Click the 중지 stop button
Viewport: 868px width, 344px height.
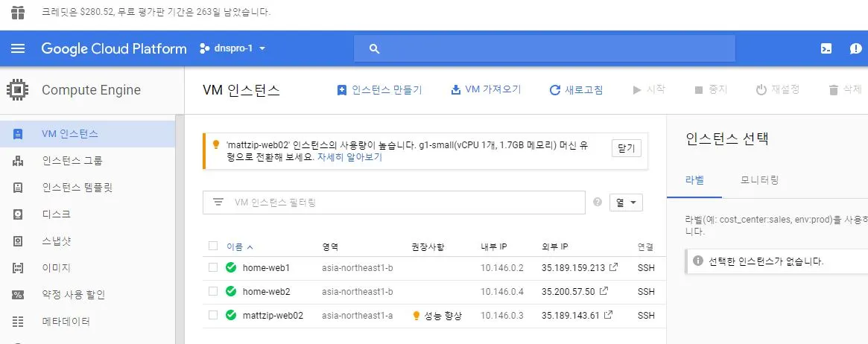(710, 89)
